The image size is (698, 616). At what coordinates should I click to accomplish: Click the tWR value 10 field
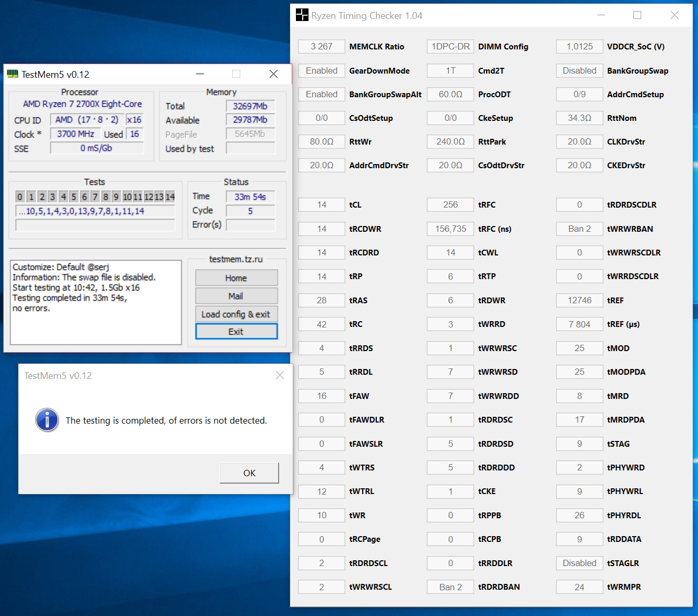click(x=322, y=515)
